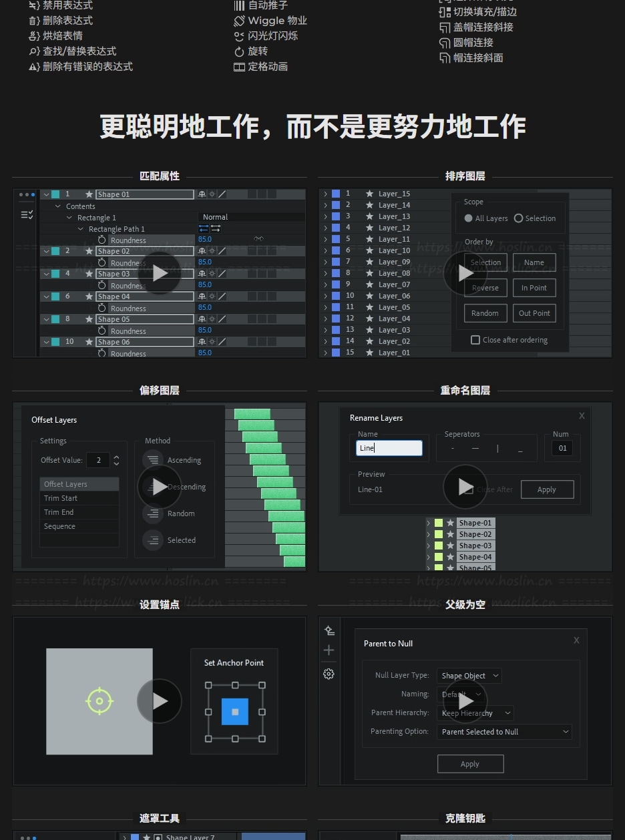625x840 pixels.
Task: Click the 自动推子 bars icon
Action: click(x=239, y=5)
